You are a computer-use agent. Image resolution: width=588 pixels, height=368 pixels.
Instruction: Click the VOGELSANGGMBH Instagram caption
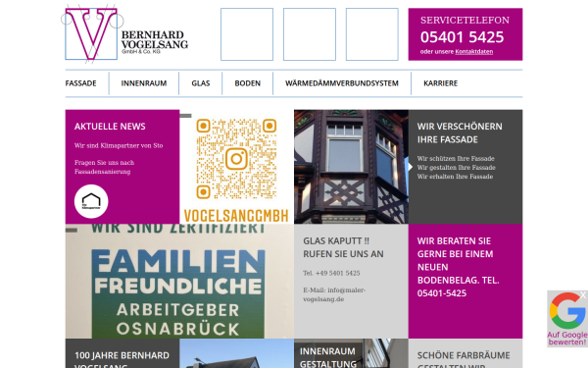[236, 216]
